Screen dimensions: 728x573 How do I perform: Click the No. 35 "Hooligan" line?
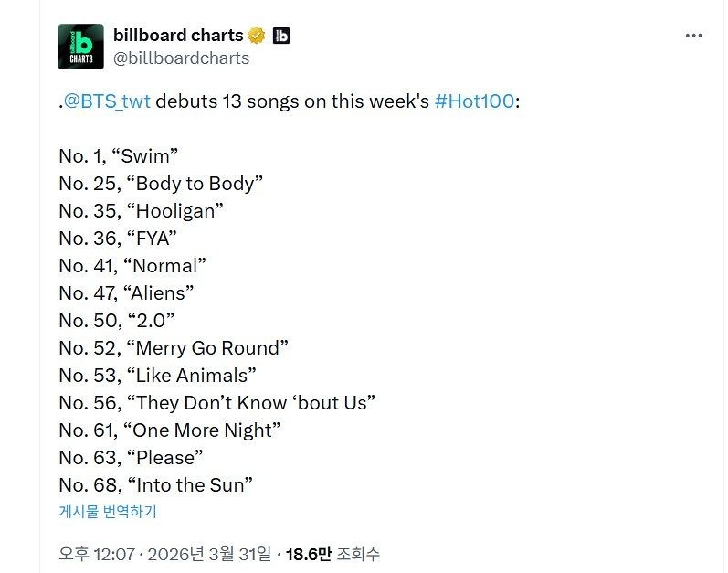point(142,211)
